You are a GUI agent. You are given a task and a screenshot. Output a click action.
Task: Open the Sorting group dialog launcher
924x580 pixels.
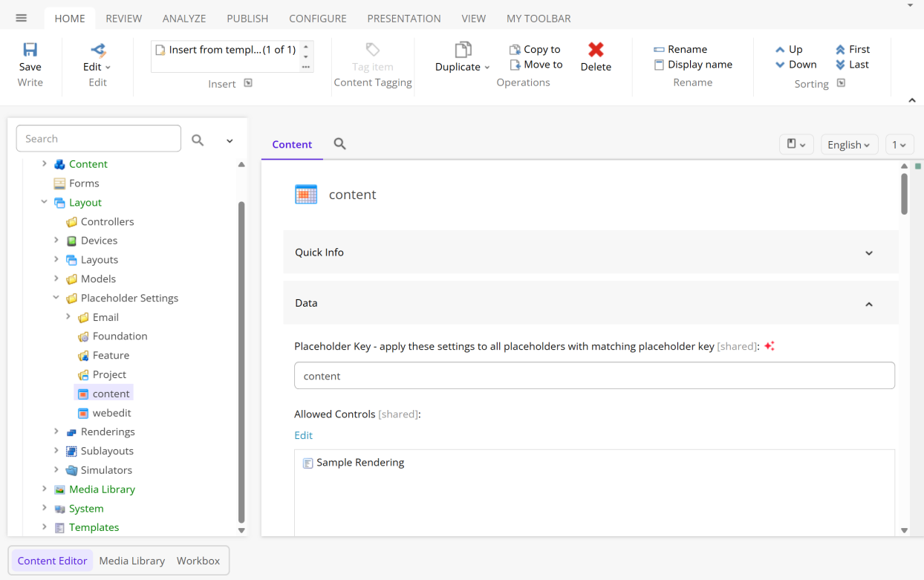point(841,83)
